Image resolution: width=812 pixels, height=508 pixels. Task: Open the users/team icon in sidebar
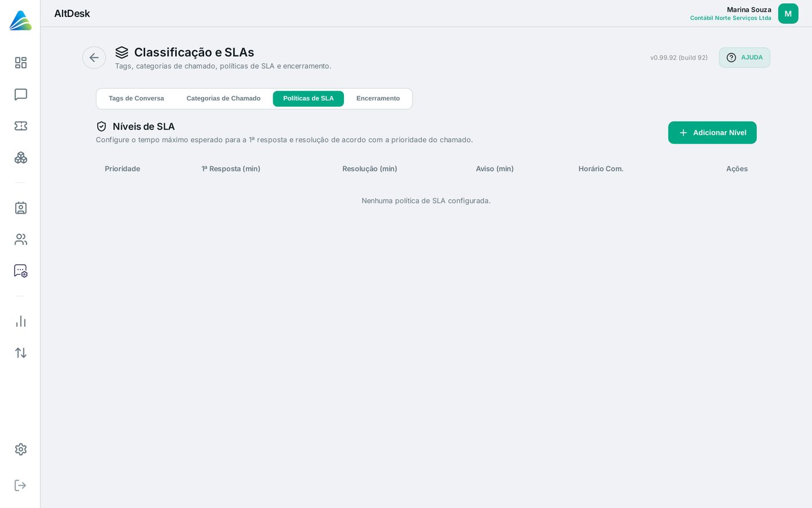pos(21,239)
